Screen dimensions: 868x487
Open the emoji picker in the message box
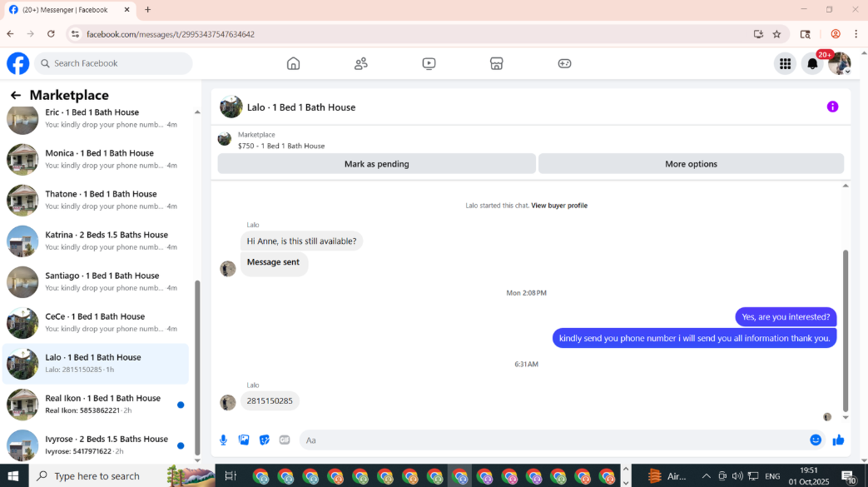pos(815,440)
